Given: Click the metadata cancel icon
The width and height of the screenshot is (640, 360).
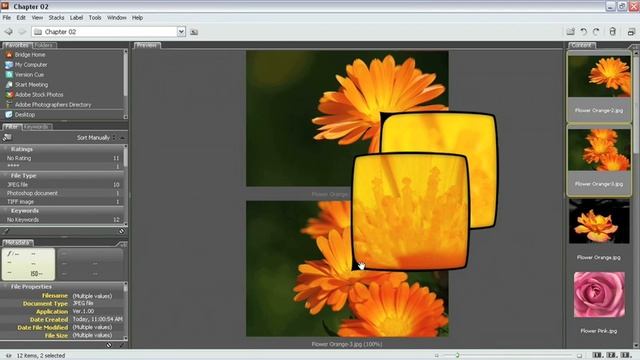Looking at the screenshot, I should click(109, 345).
